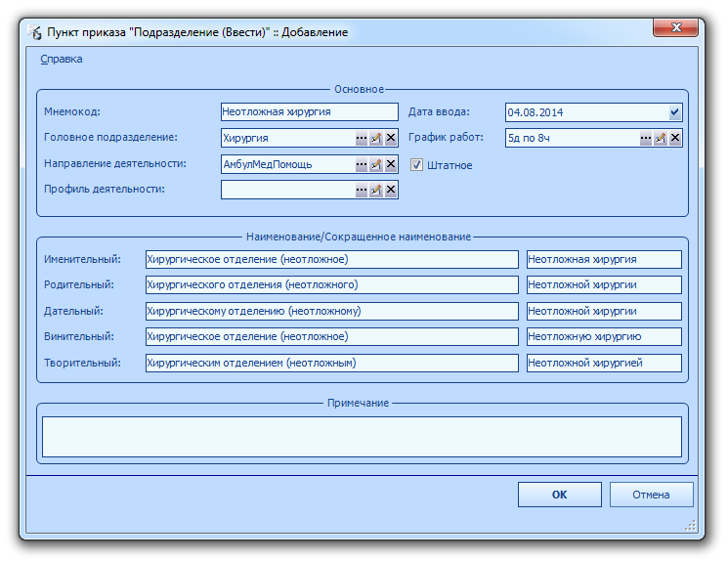The image size is (728, 561).
Task: Focus the Творительный full name field
Action: pos(331,364)
